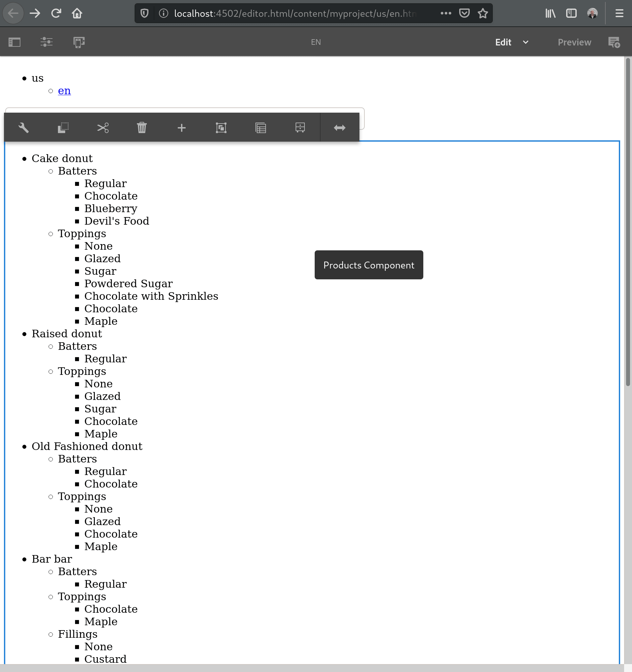Configure component with wrench icon
Image resolution: width=632 pixels, height=672 pixels.
click(x=24, y=128)
